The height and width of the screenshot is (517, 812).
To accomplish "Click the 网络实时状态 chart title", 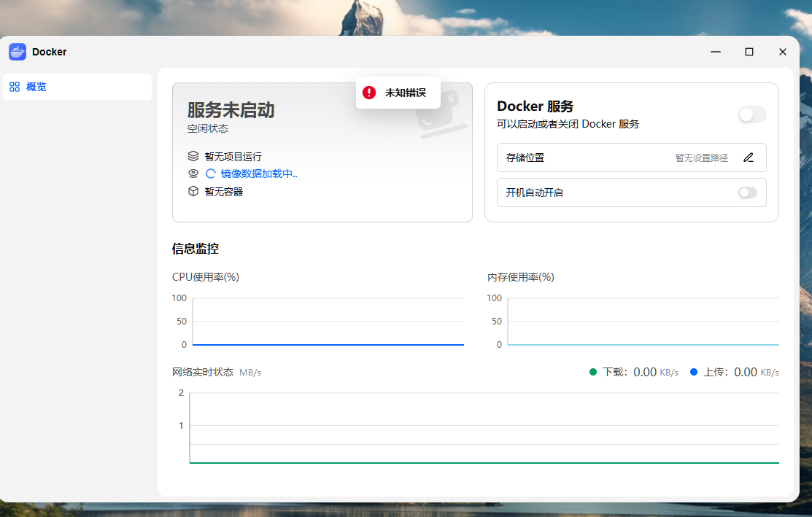I will coord(203,372).
